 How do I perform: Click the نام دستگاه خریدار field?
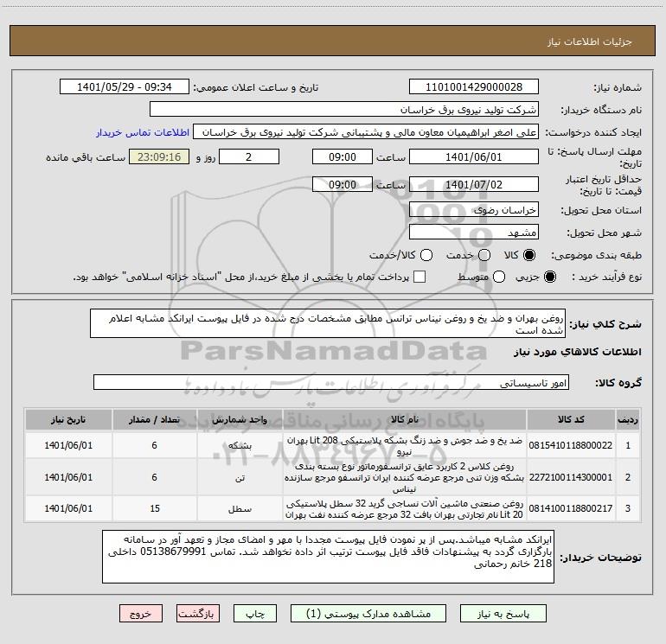tap(344, 110)
